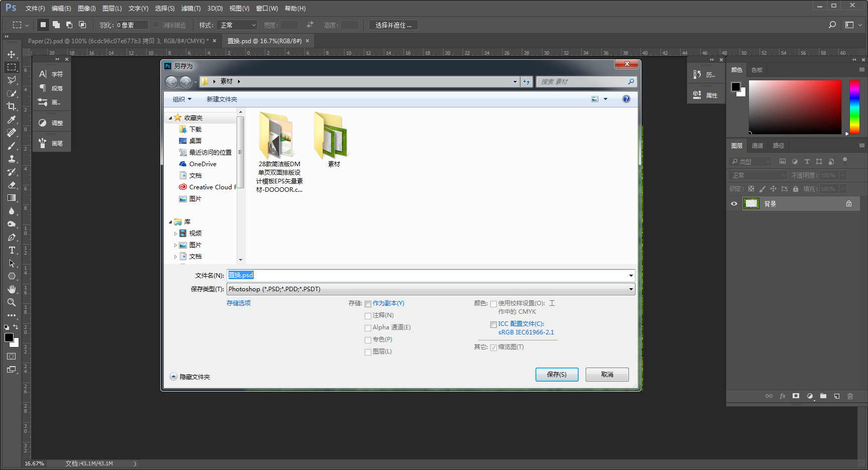Select the Move tool
Image resolution: width=868 pixels, height=470 pixels.
pyautogui.click(x=12, y=54)
